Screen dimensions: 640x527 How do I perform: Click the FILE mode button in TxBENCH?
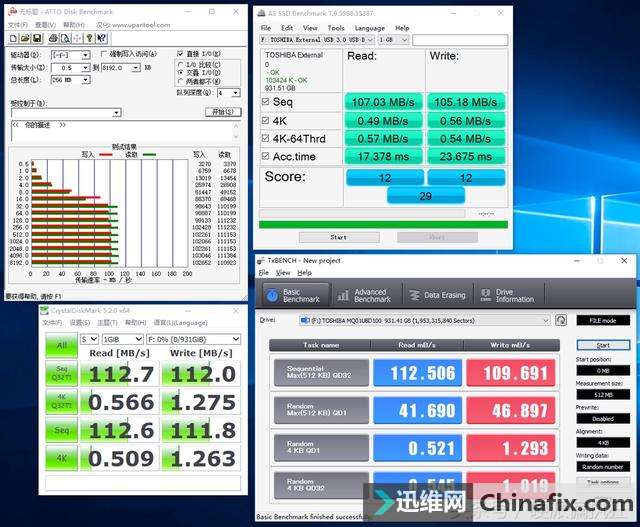[603, 320]
